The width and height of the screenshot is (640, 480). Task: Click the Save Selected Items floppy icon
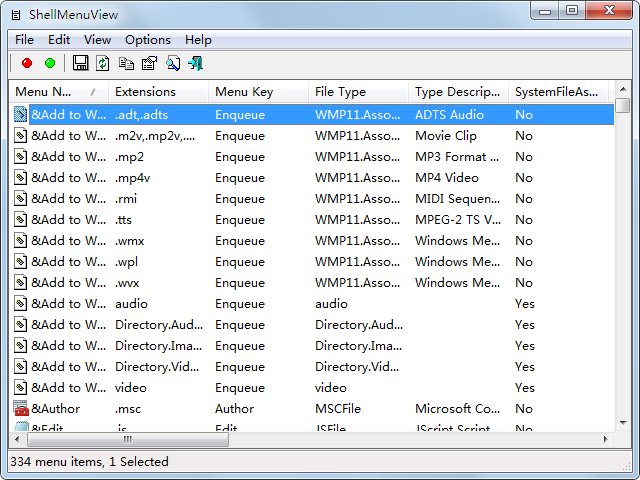coord(80,63)
